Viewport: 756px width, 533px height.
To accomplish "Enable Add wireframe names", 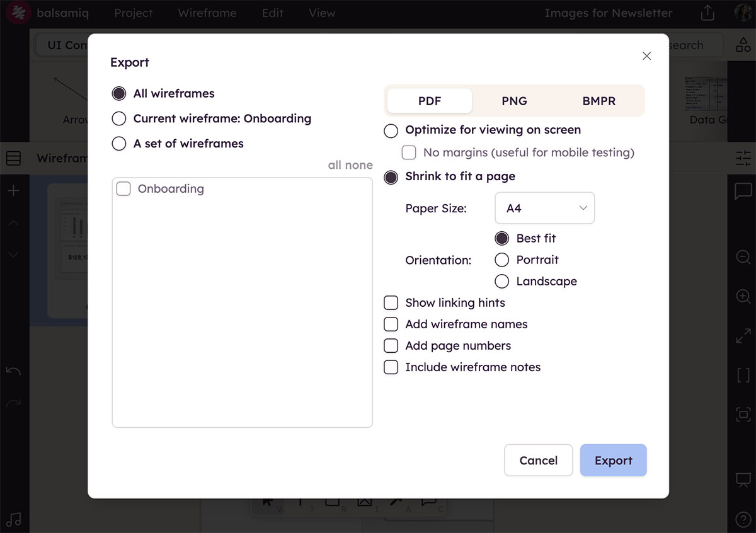I will (391, 324).
